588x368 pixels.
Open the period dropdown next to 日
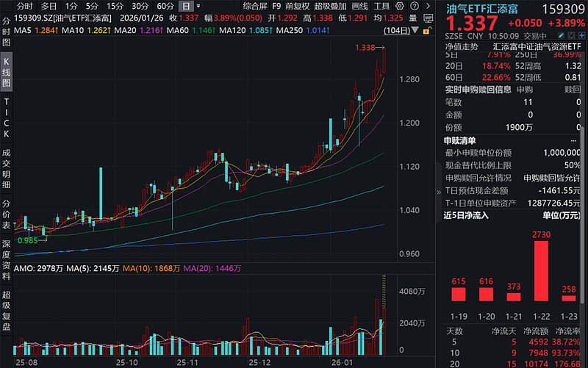198,6
